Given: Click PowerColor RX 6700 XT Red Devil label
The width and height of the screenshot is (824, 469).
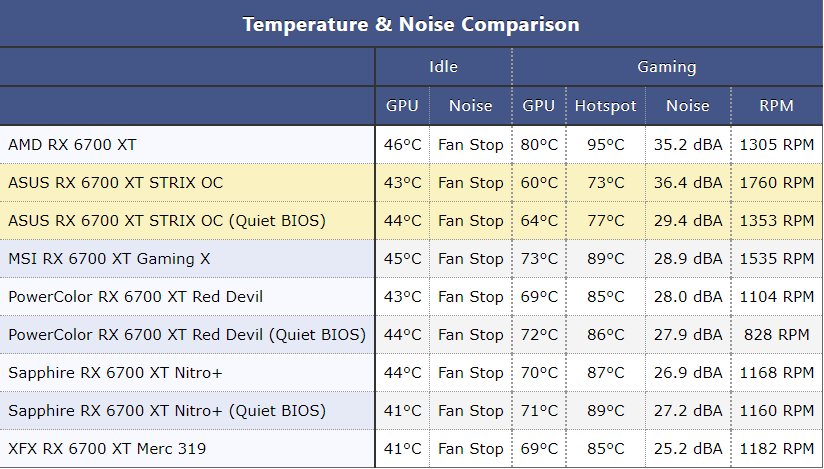Looking at the screenshot, I should tap(136, 297).
